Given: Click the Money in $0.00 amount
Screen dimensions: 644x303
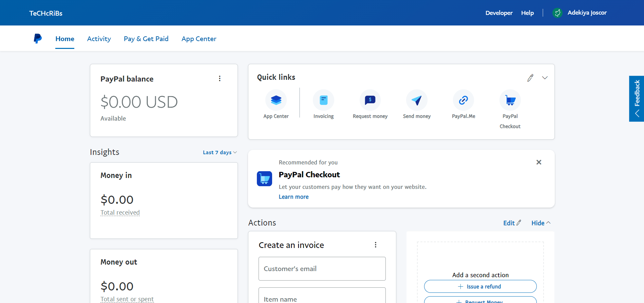Looking at the screenshot, I should (117, 200).
